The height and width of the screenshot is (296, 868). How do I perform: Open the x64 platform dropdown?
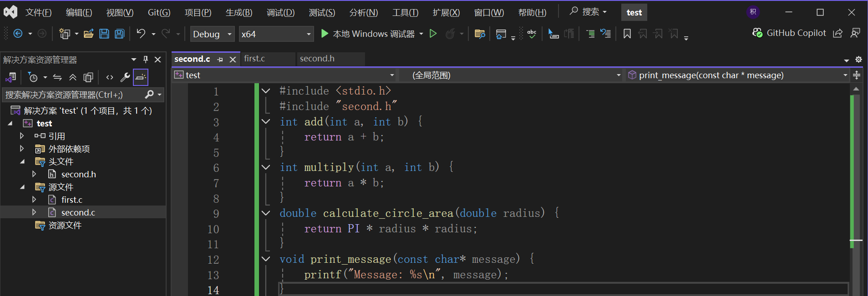pyautogui.click(x=276, y=34)
